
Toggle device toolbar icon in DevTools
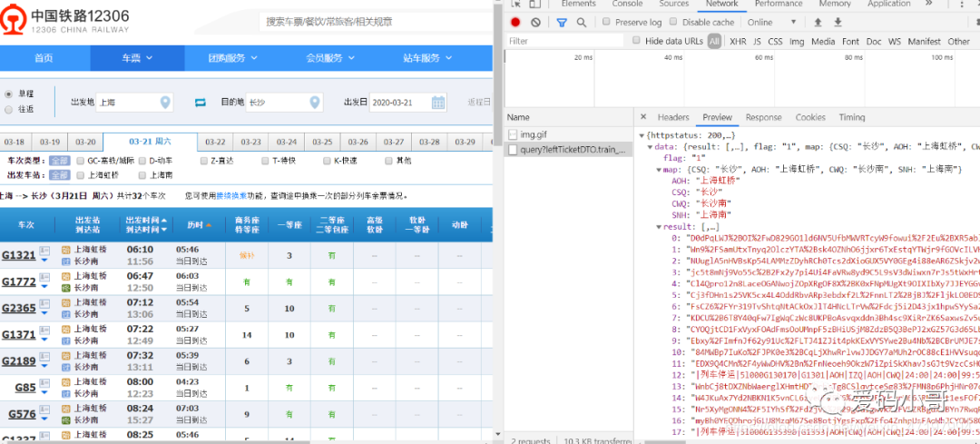534,4
